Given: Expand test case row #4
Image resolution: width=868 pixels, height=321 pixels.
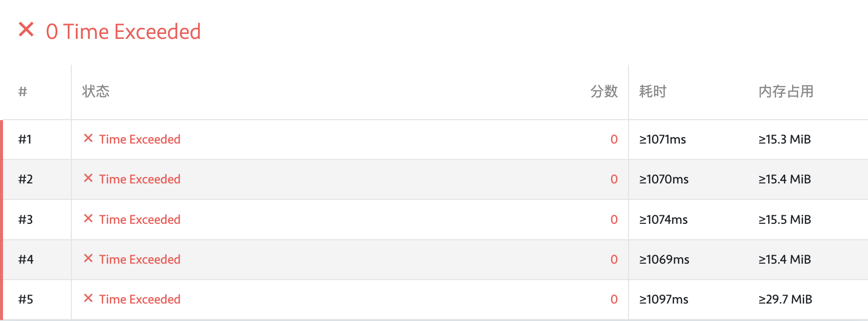Looking at the screenshot, I should pos(434,260).
